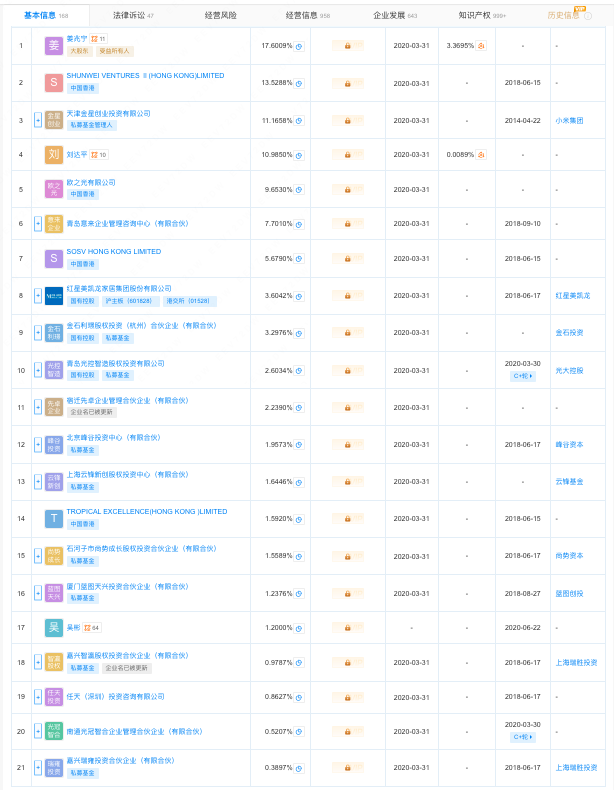Switch to 知识产权 tab
This screenshot has width=614, height=790.
click(482, 16)
